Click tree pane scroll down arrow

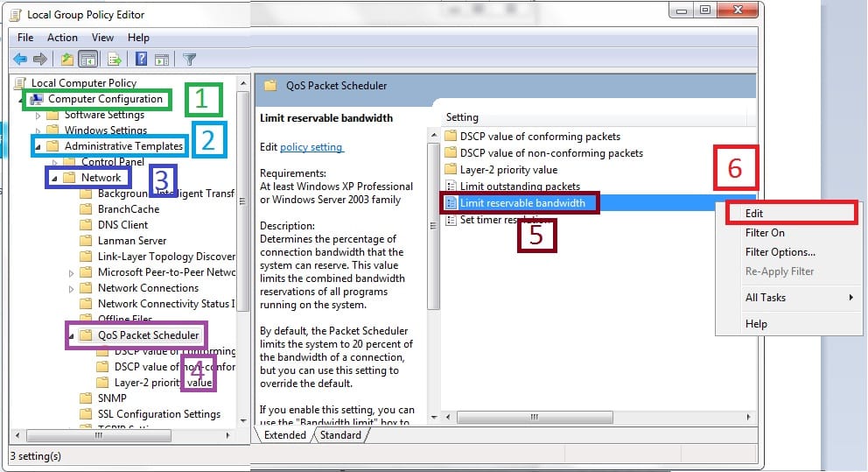click(x=243, y=421)
